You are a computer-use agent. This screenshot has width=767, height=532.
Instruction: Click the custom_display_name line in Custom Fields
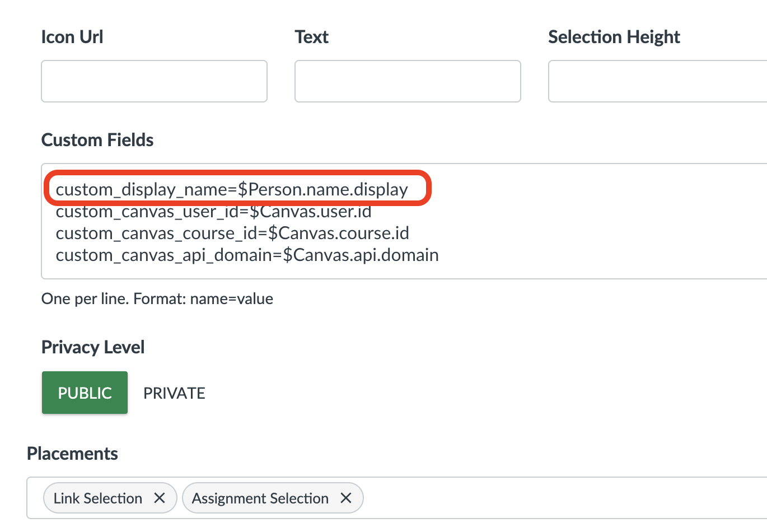[x=232, y=189]
